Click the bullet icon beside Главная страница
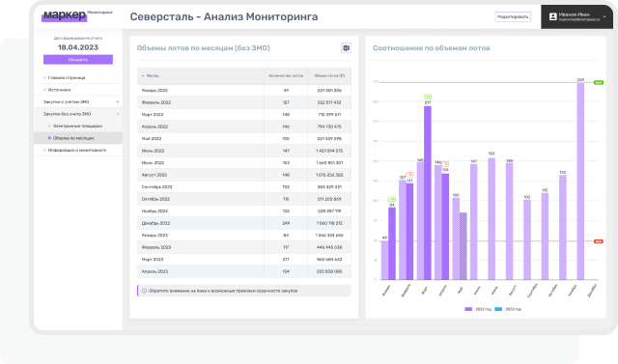This screenshot has height=364, width=618. (x=44, y=77)
